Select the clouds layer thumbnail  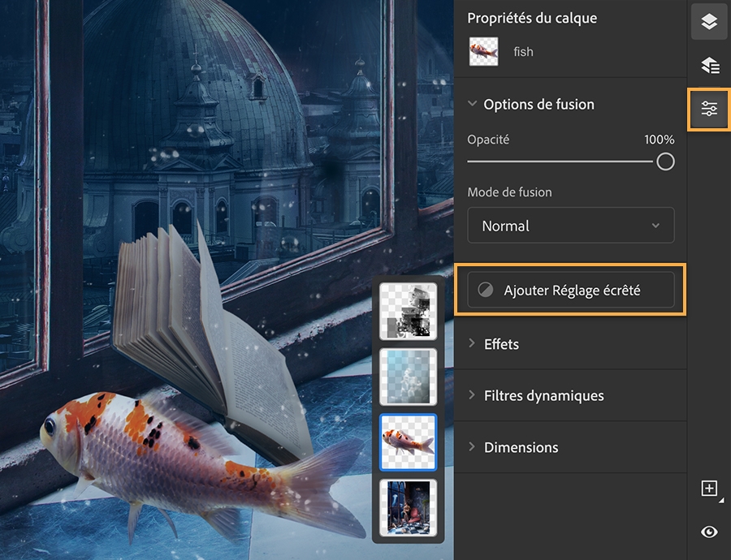pyautogui.click(x=409, y=377)
